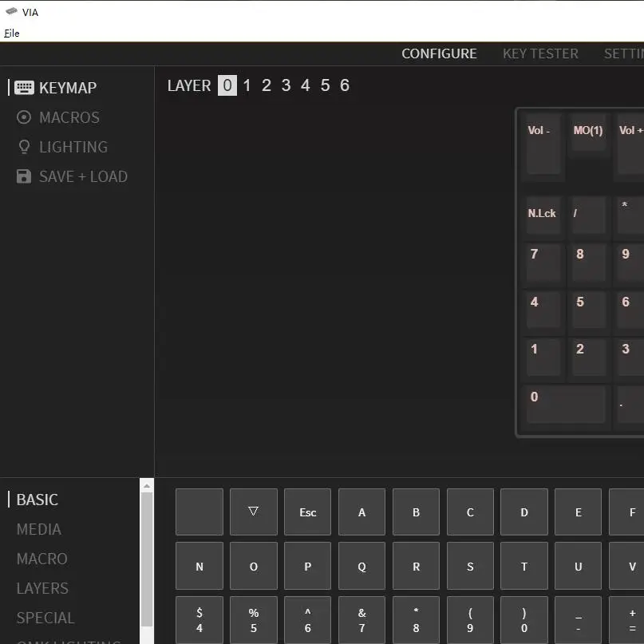Open the SPECIAL keycode category
Viewport: 644px width, 644px height.
pos(45,618)
